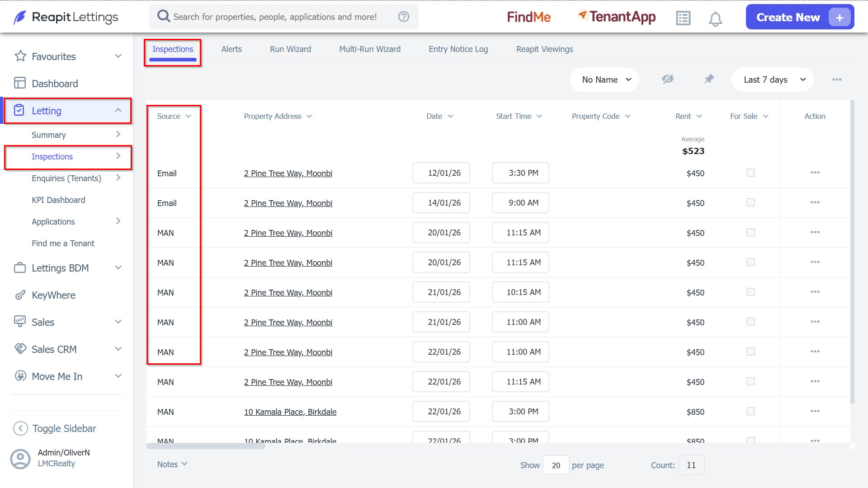Switch to the Run Wizard tab

[x=290, y=49]
